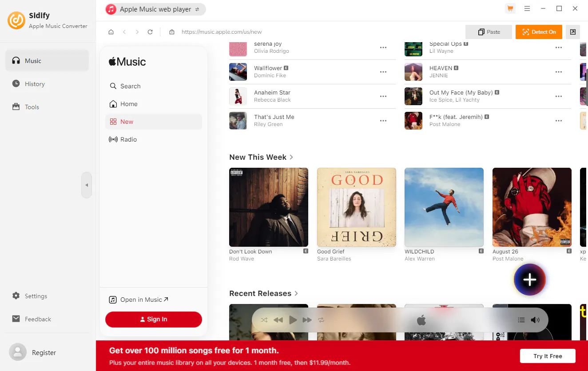
Task: Toggle repeat in the player bar
Action: [321, 320]
